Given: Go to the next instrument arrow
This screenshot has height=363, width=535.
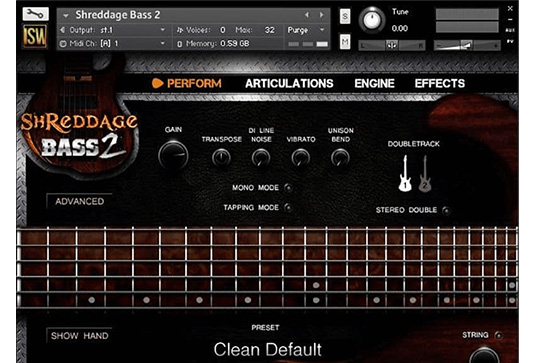Looking at the screenshot, I should click(x=321, y=15).
